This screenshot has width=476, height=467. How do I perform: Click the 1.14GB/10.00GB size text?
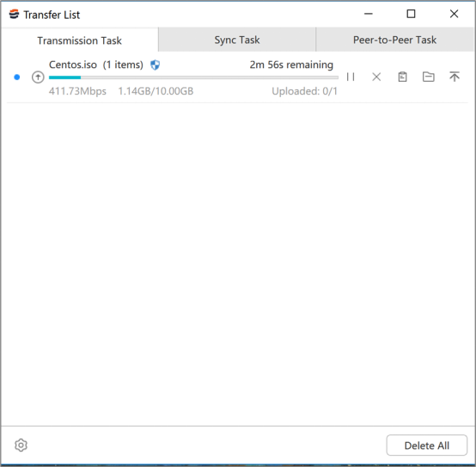[x=156, y=91]
